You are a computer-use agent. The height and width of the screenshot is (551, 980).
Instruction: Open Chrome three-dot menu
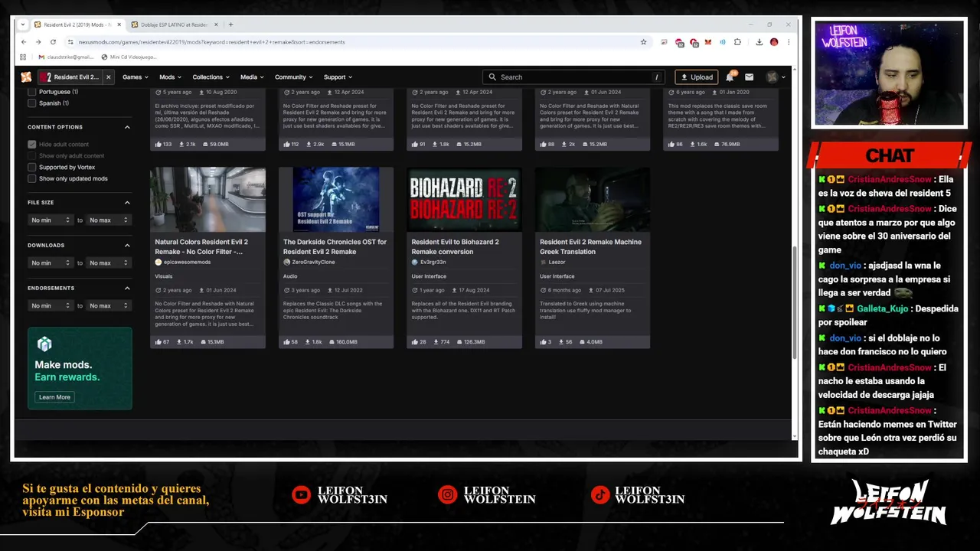[789, 42]
